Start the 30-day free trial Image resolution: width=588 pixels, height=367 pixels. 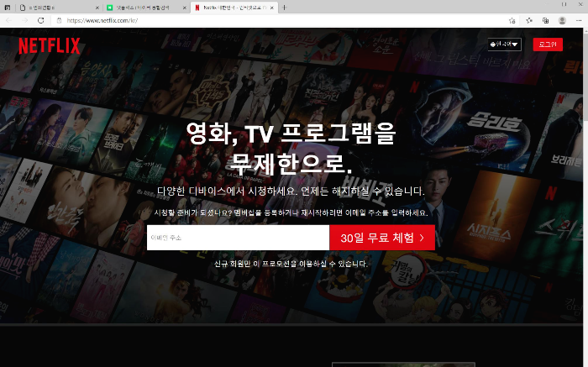[382, 238]
